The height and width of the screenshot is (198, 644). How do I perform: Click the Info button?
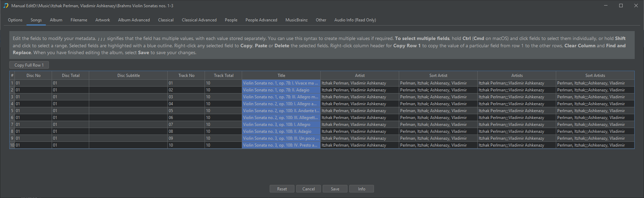coord(362,189)
